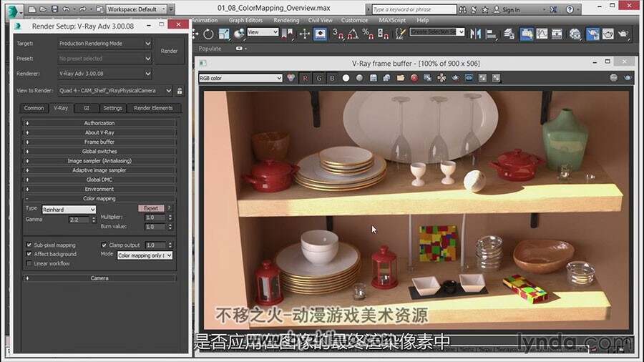Open the Customize menu
The width and height of the screenshot is (644, 362).
tap(354, 20)
